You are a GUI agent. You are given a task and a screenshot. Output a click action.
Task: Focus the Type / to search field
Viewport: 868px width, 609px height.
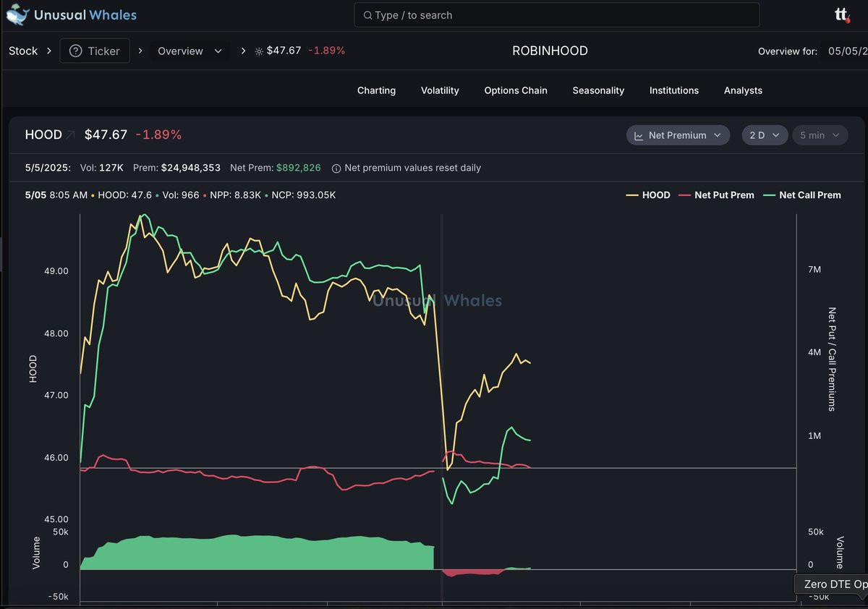tap(557, 15)
